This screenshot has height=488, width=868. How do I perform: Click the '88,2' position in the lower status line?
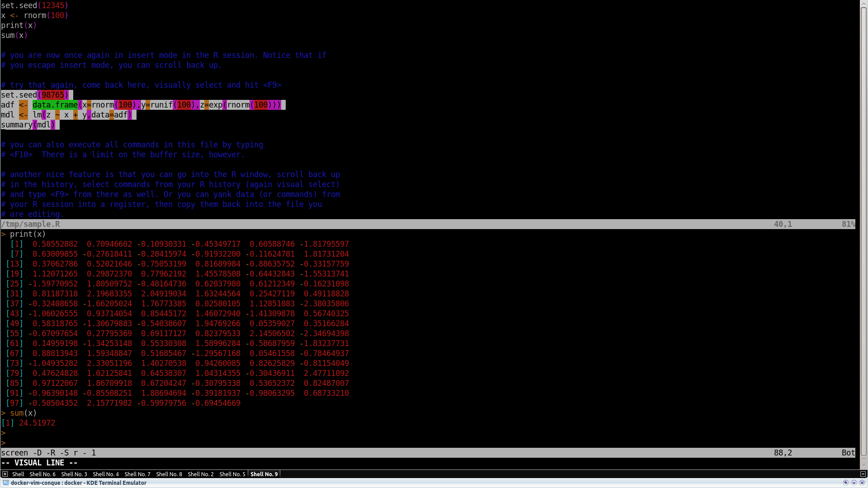pyautogui.click(x=783, y=453)
